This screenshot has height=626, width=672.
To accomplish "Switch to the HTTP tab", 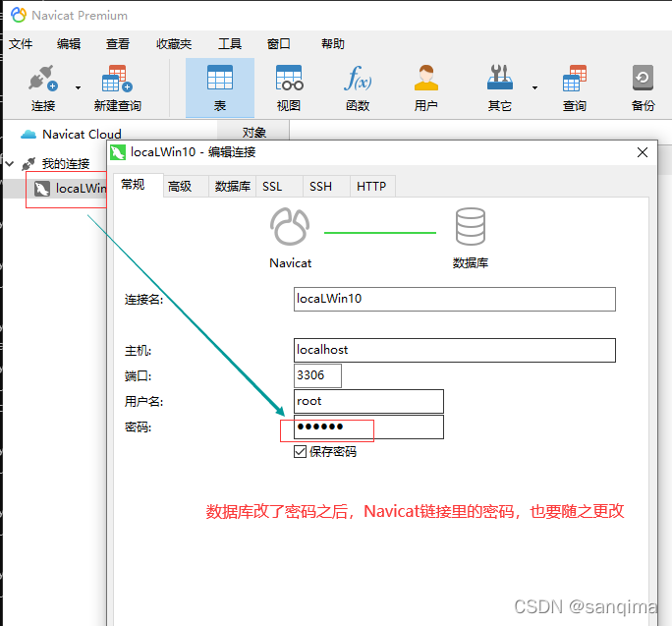I will coord(372,186).
